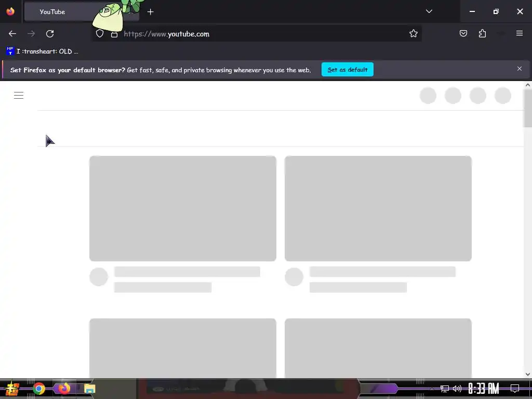Viewport: 532px width, 399px height.
Task: Click the Set as default button
Action: click(x=348, y=70)
